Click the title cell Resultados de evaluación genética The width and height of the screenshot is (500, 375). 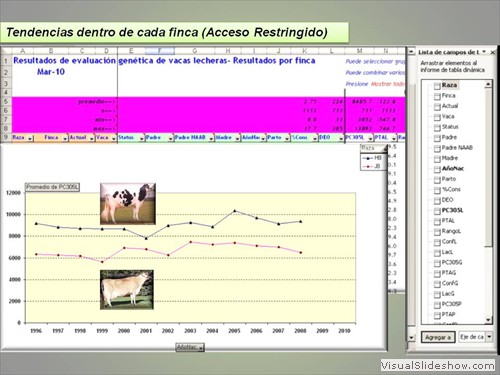pyautogui.click(x=164, y=61)
